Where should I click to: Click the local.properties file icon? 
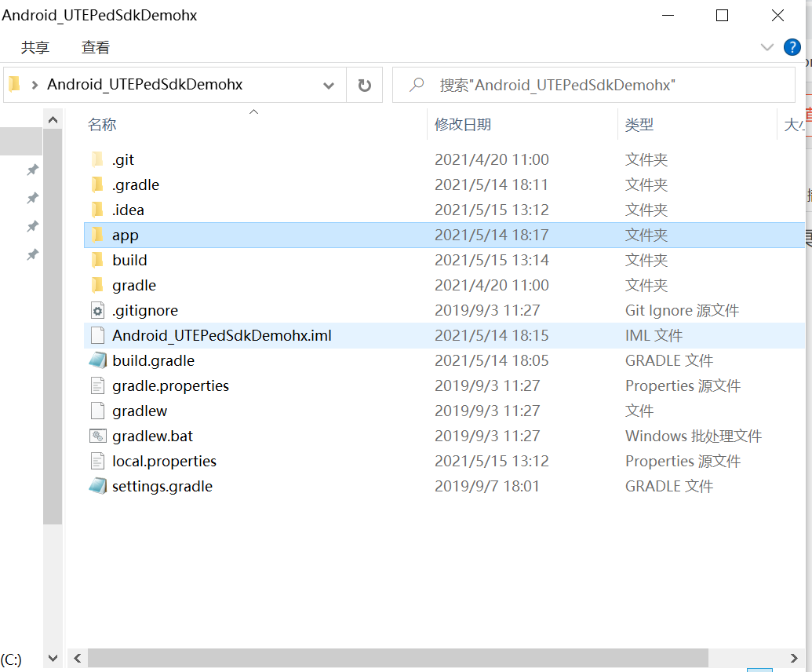[97, 461]
